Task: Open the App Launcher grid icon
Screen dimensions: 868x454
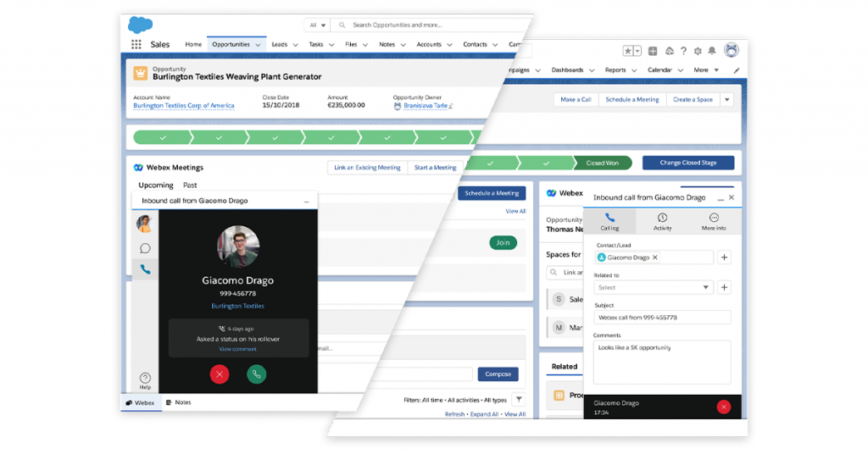Action: coord(136,44)
